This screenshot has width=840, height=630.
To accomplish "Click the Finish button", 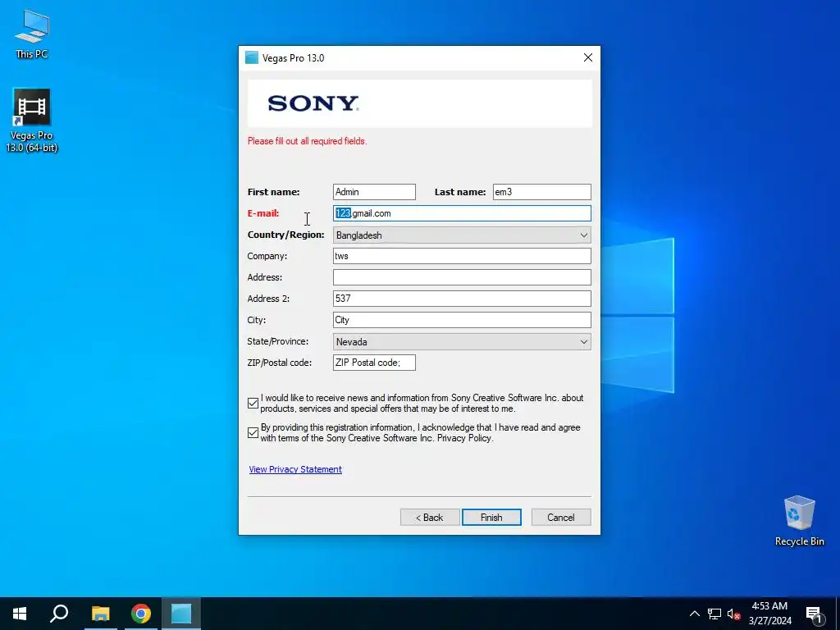I will tap(491, 518).
